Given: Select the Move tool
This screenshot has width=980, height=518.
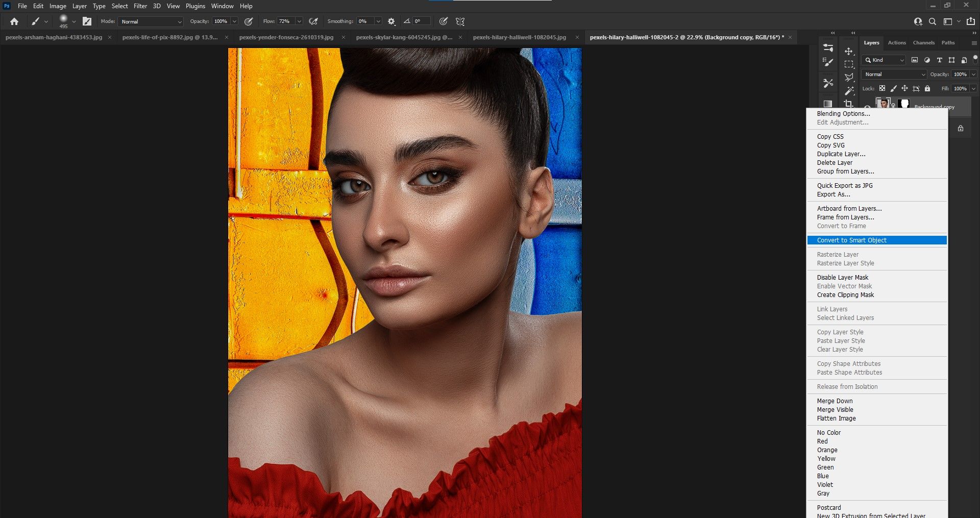Looking at the screenshot, I should [849, 52].
